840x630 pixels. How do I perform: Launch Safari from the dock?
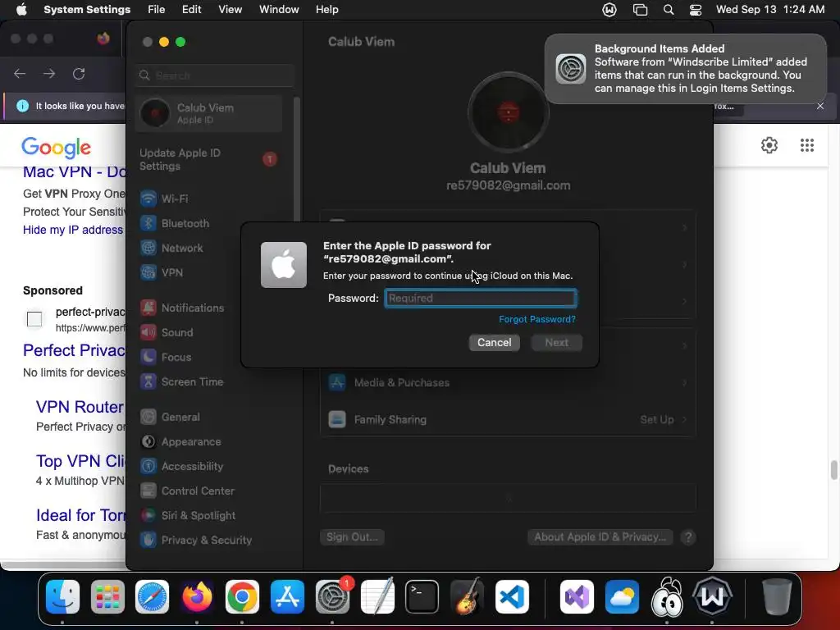(x=152, y=596)
